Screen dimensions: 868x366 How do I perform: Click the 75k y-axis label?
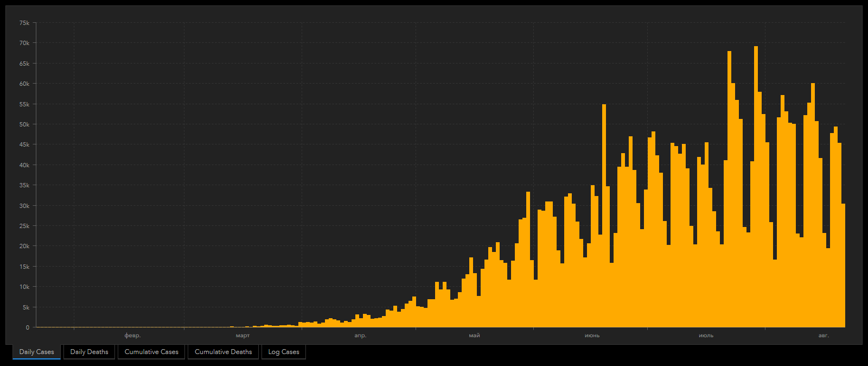point(24,23)
